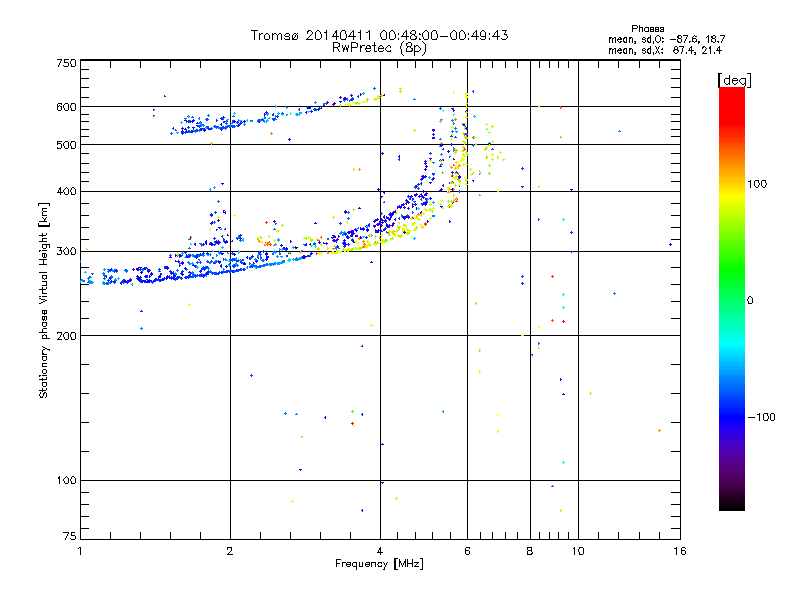Image resolution: width=800 pixels, height=600 pixels.
Task: Click x-axis tick label '2'
Action: [230, 551]
